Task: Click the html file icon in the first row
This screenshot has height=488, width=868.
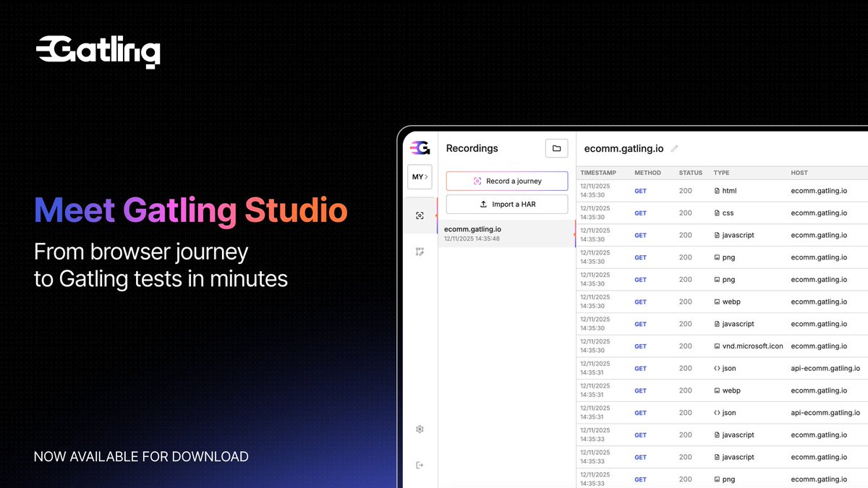Action: (x=717, y=191)
